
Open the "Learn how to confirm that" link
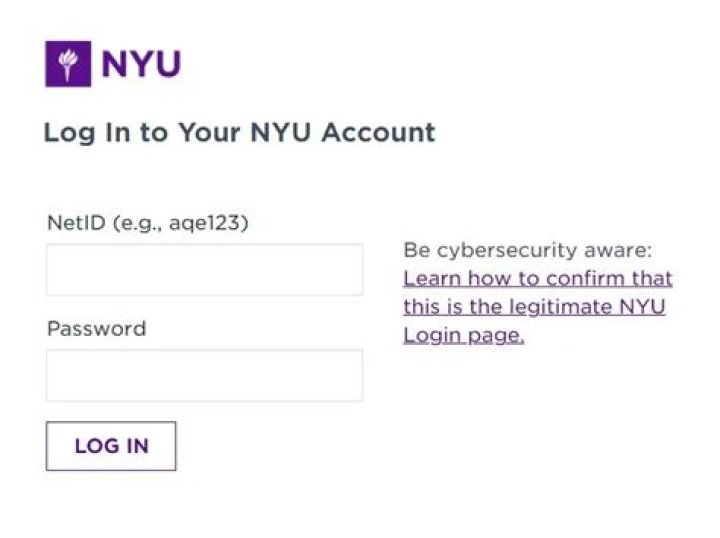537,278
